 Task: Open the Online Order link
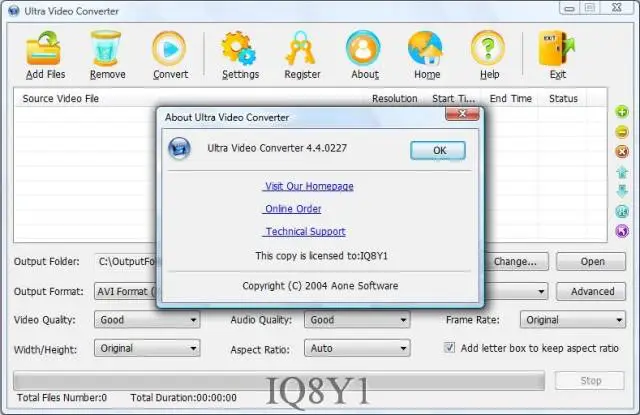(x=293, y=209)
